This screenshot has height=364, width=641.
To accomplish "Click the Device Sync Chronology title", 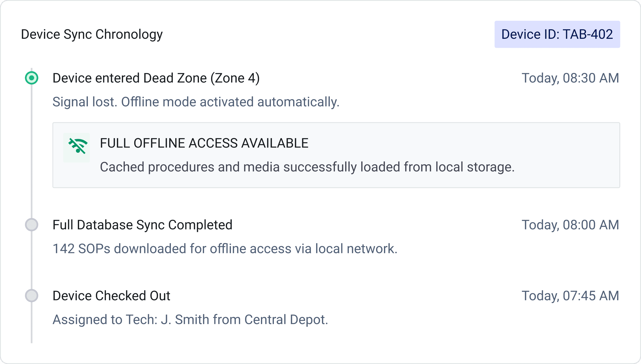I will pyautogui.click(x=92, y=34).
